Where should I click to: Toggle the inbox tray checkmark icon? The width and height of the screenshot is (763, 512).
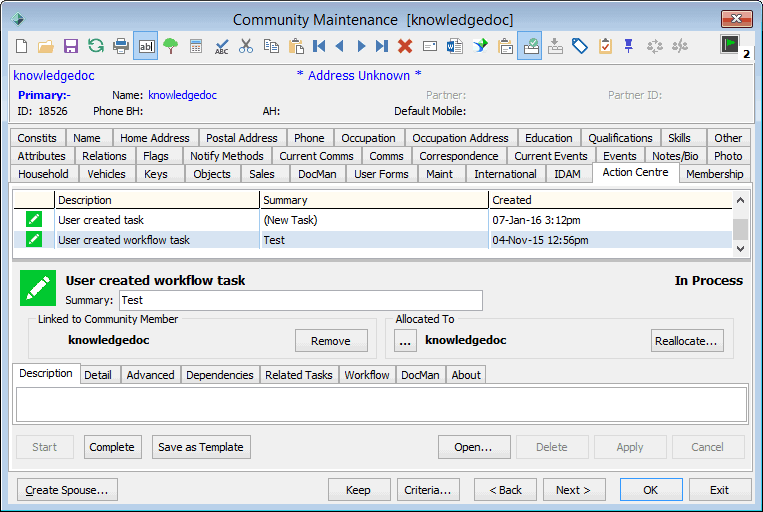coord(530,46)
